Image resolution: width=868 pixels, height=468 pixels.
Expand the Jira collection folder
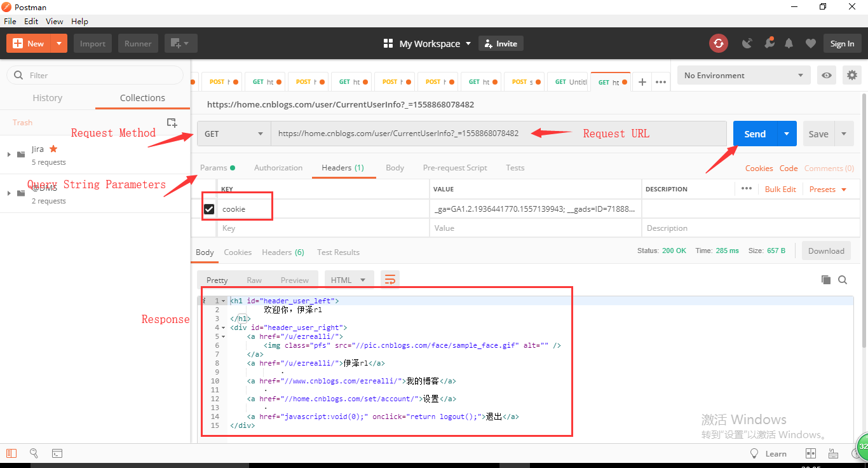point(9,155)
